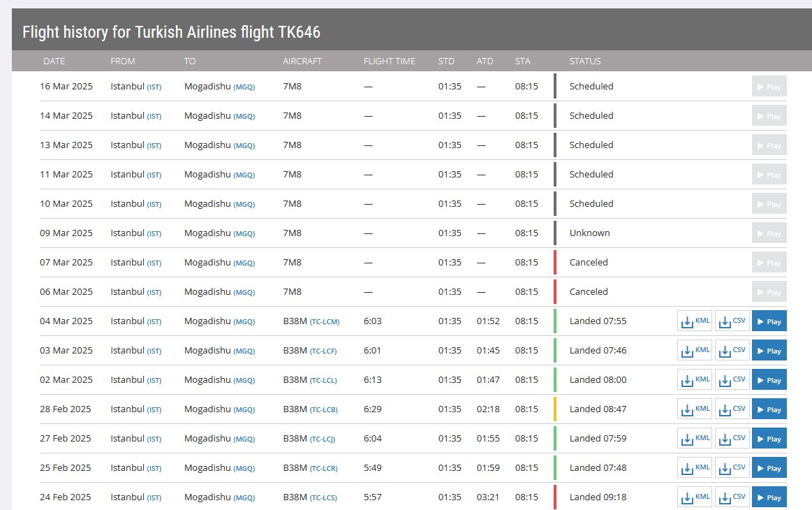Select ATD value '03:21'
Viewport: 812px width, 510px height.
point(488,497)
